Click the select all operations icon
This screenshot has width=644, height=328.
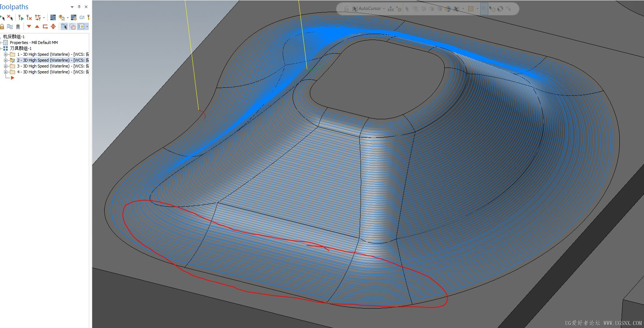[x=2, y=18]
